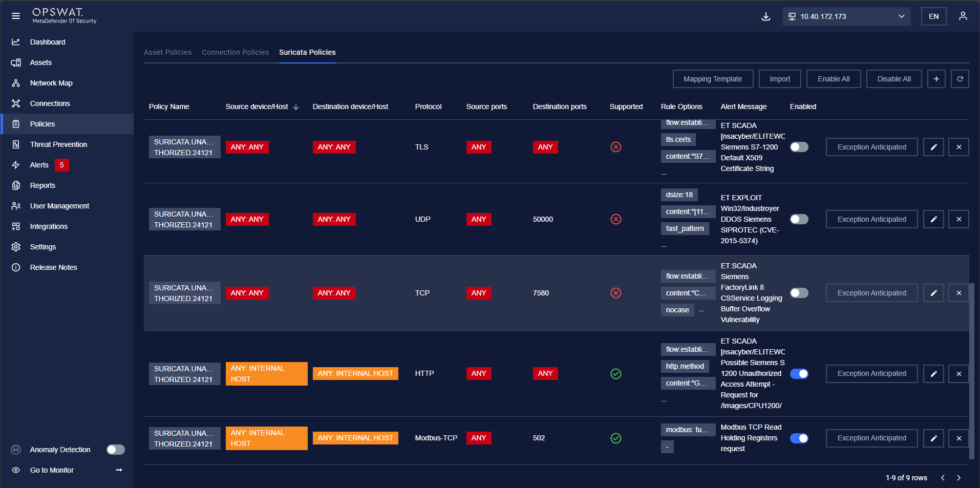Select Threat Prevention in sidebar
The height and width of the screenshot is (488, 980).
(58, 144)
